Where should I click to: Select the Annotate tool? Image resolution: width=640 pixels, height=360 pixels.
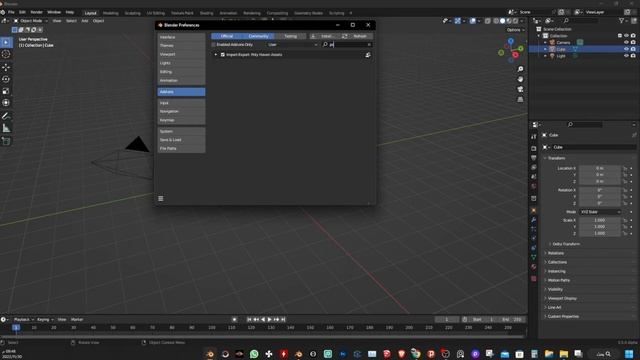[6, 116]
